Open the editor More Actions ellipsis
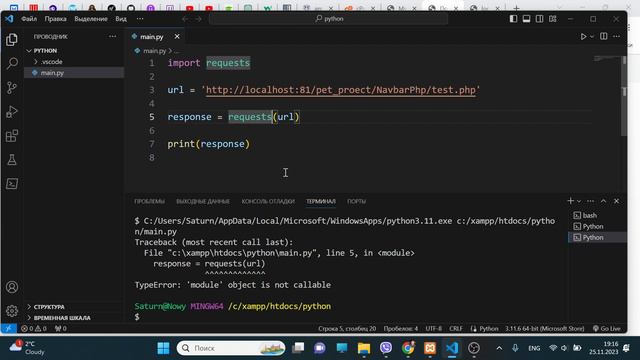The image size is (640, 360). 617,36
